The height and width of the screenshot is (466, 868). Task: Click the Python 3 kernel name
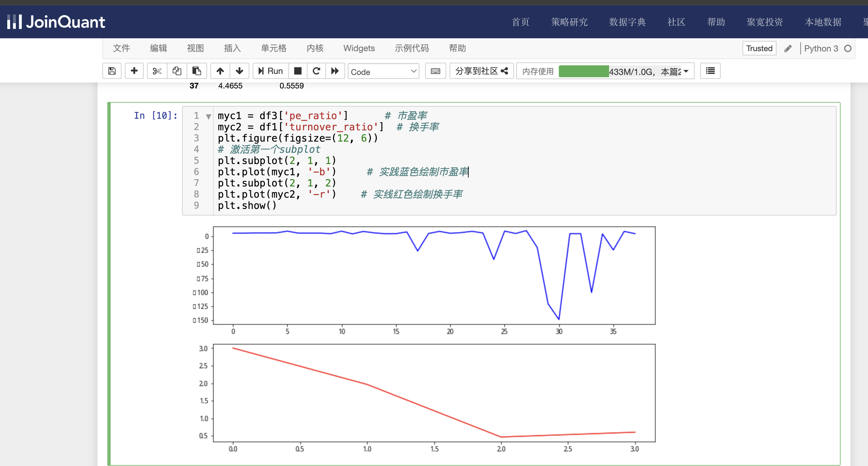[x=821, y=49]
